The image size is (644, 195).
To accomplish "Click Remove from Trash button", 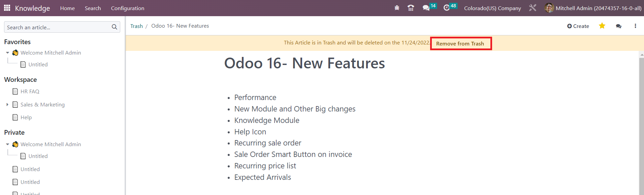I will point(460,43).
